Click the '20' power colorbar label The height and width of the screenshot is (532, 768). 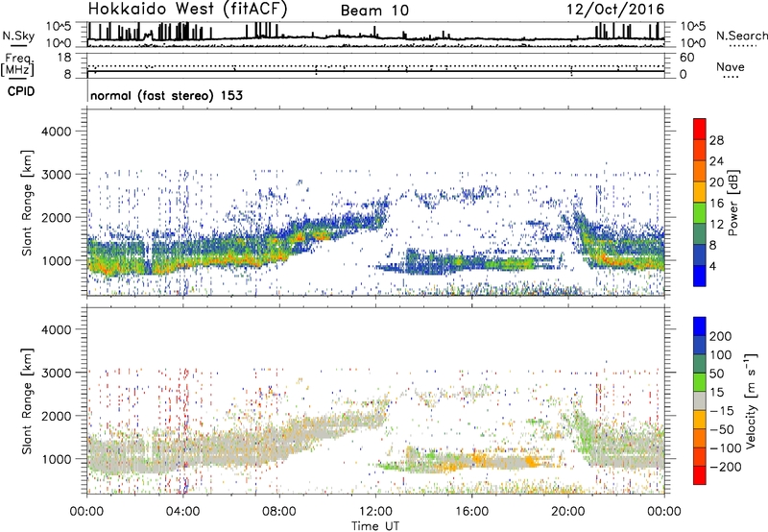click(716, 182)
